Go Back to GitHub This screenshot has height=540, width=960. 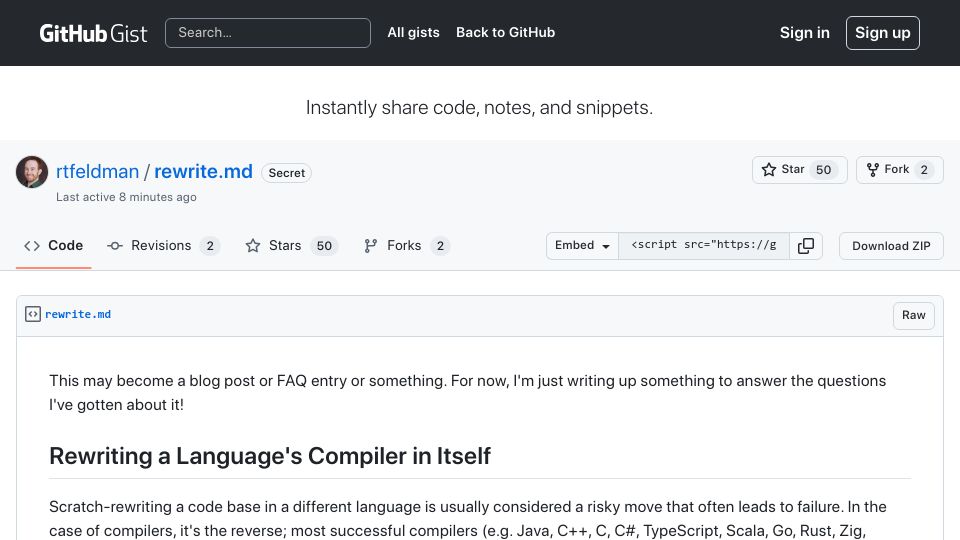505,32
